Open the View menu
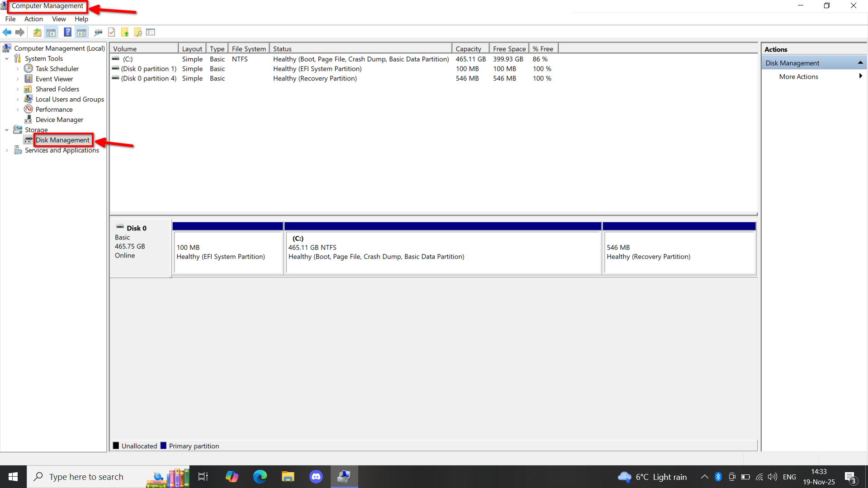Image resolution: width=868 pixels, height=488 pixels. (x=59, y=19)
